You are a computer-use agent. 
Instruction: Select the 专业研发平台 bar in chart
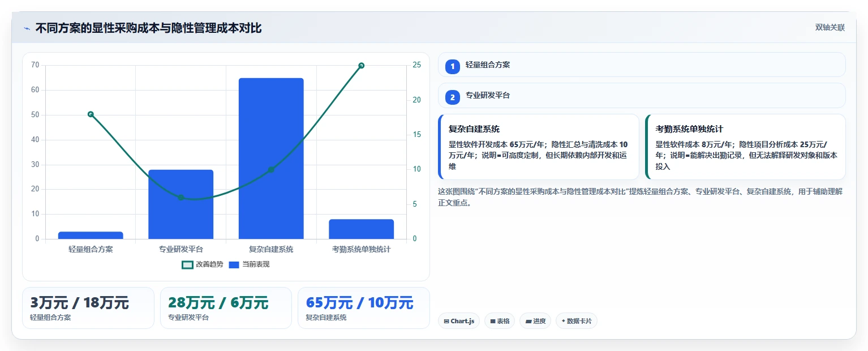pos(181,204)
